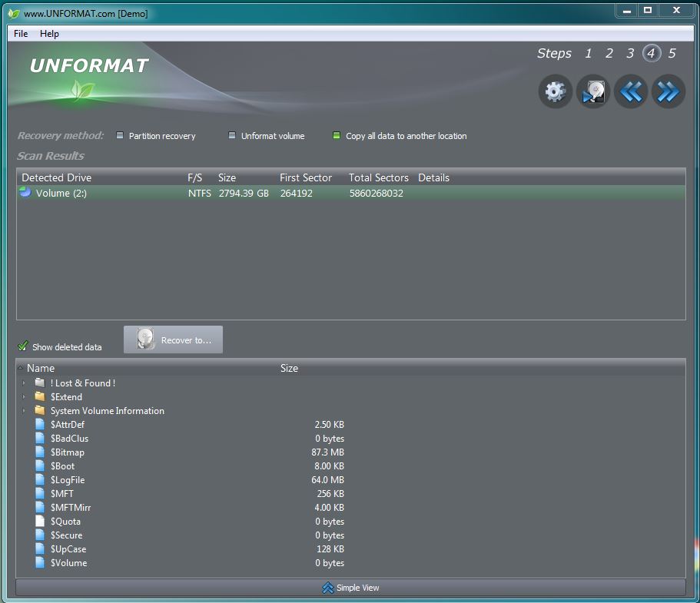The width and height of the screenshot is (700, 603).
Task: Collapse to Simple View bar
Action: coord(350,588)
